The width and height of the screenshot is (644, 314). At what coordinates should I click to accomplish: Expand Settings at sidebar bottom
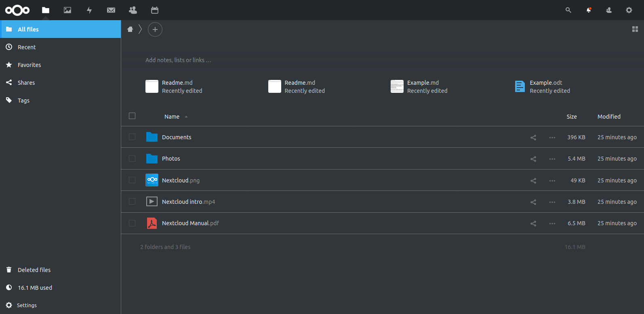click(x=61, y=305)
